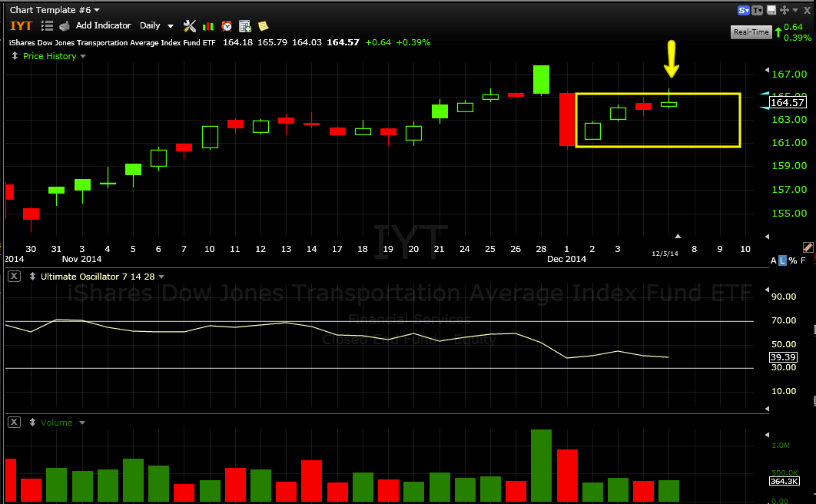816x504 pixels.
Task: Click the fund name iShares Dow Jones text
Action: (x=112, y=43)
